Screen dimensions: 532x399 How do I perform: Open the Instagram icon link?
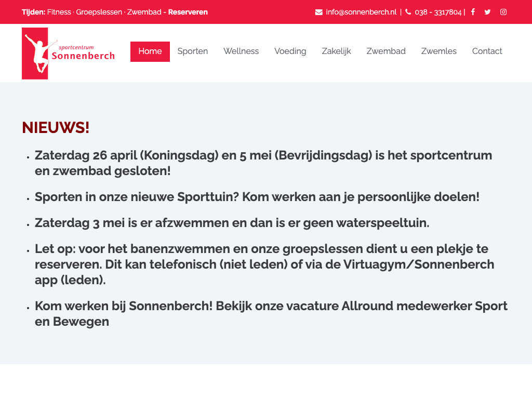click(503, 12)
